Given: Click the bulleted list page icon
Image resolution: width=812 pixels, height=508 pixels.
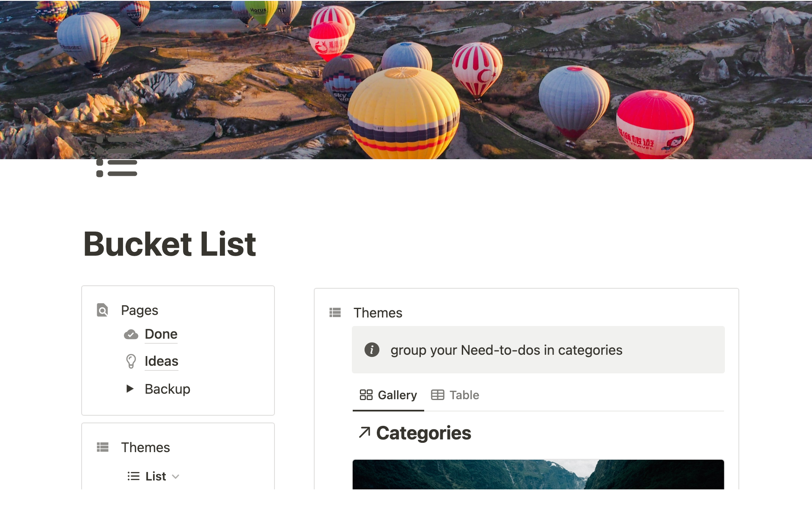Looking at the screenshot, I should tap(117, 156).
